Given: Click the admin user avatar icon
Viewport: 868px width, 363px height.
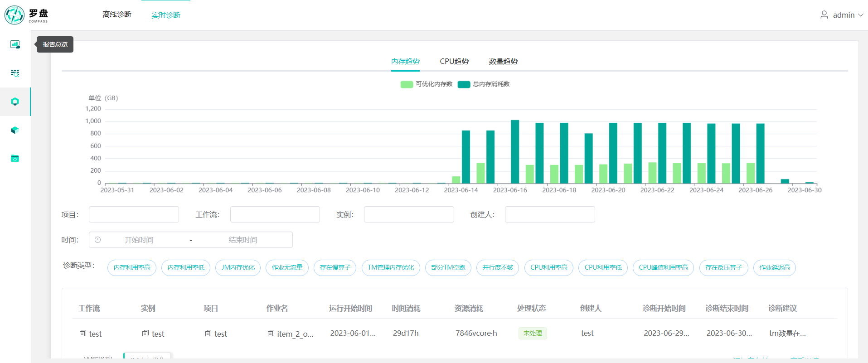Looking at the screenshot, I should (x=824, y=15).
